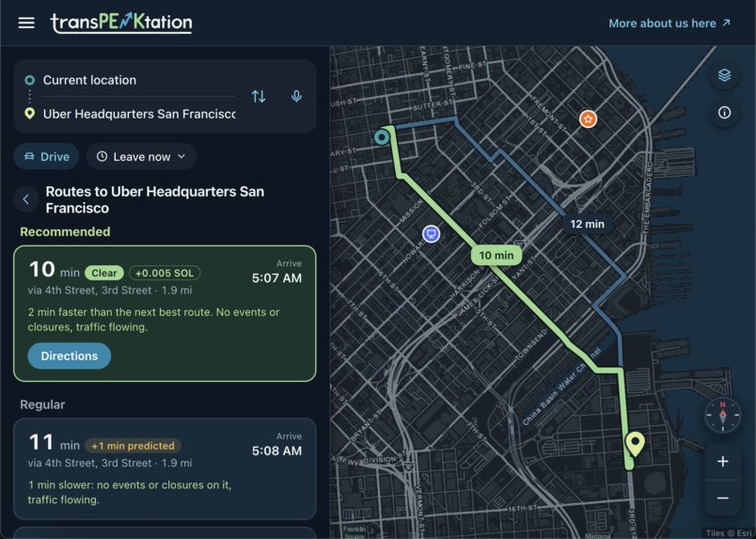Click the destination pin on the map
This screenshot has height=539, width=756.
click(x=635, y=444)
